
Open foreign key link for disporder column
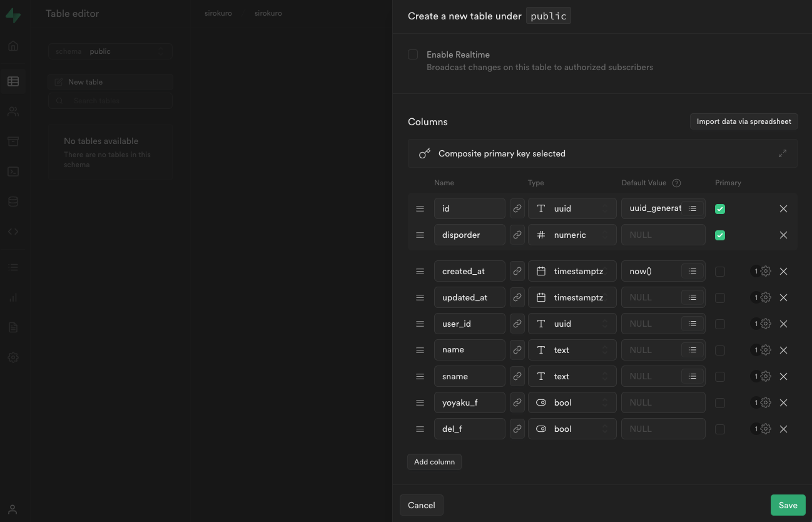pyautogui.click(x=517, y=235)
